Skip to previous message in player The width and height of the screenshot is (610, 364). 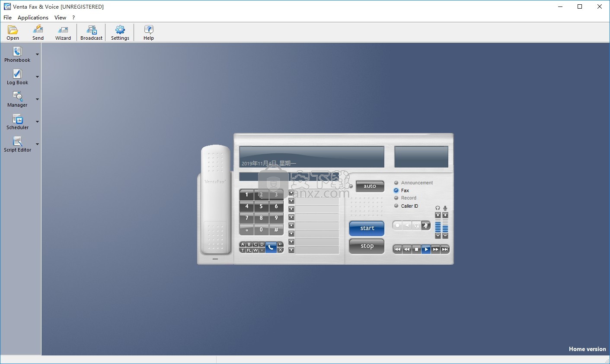pos(397,249)
